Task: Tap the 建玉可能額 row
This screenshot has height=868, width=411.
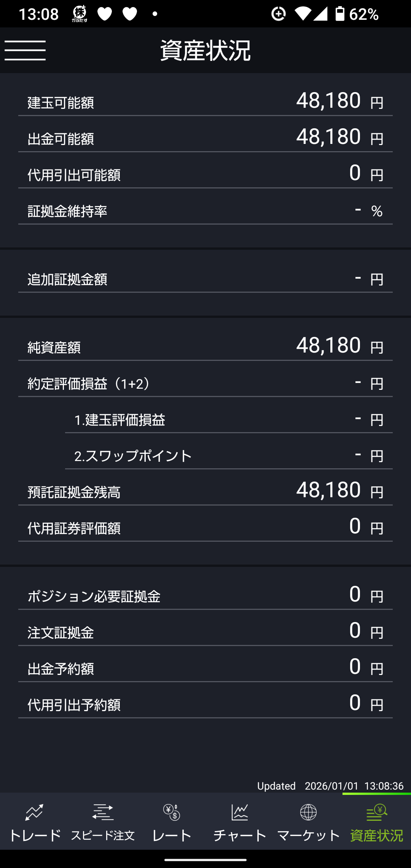Action: pos(205,102)
